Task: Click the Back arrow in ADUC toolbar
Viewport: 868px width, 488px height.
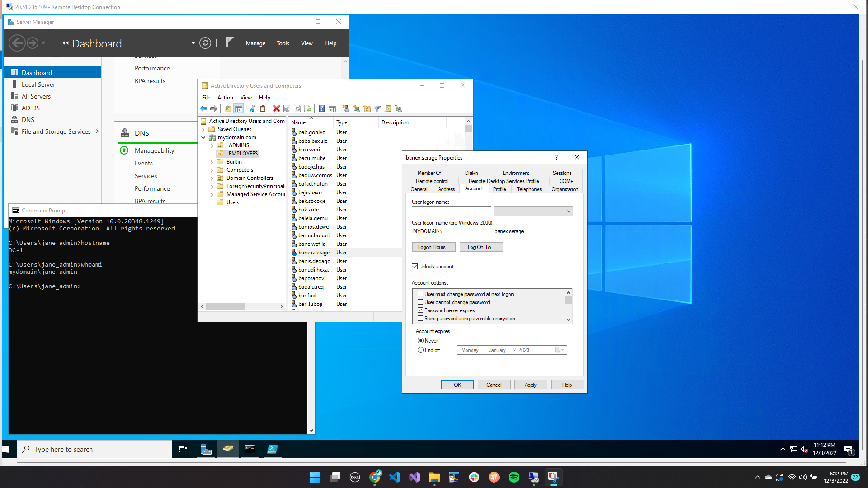Action: click(x=203, y=108)
